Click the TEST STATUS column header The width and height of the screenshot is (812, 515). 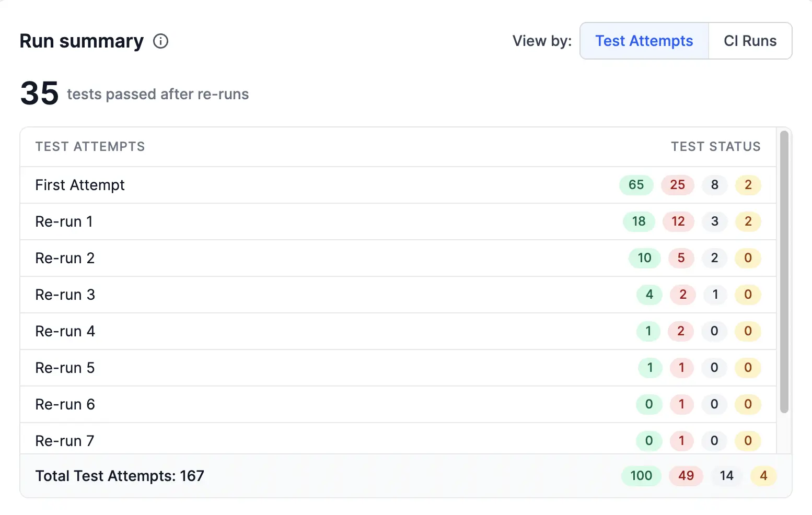point(716,147)
